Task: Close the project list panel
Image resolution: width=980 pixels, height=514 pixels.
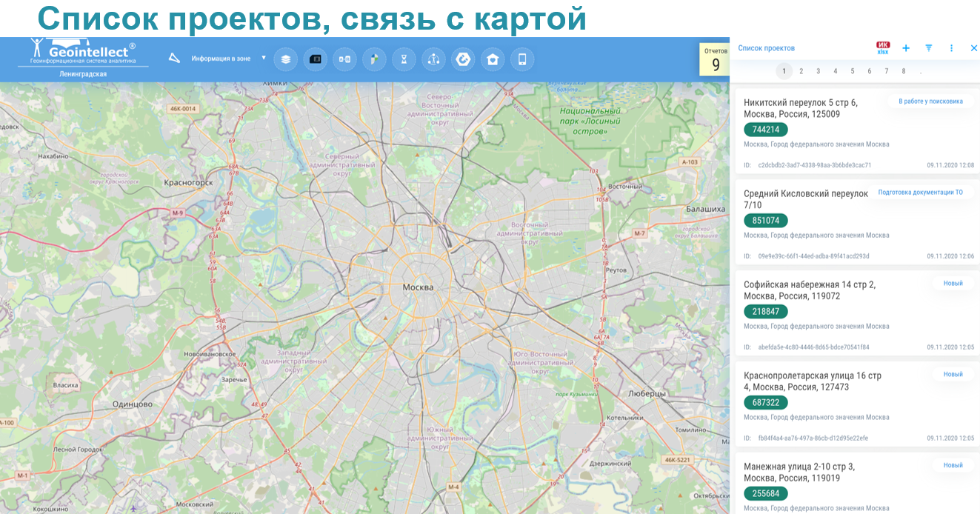Action: [973, 48]
